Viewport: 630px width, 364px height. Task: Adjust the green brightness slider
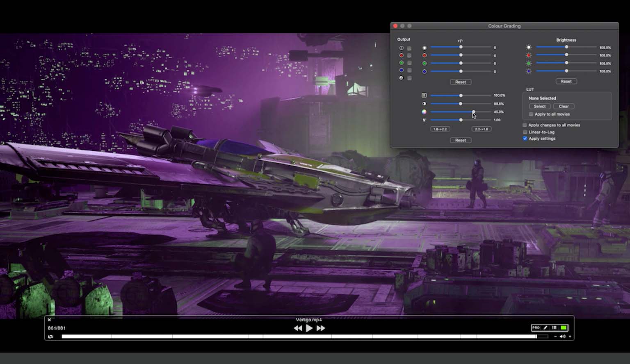tap(566, 63)
